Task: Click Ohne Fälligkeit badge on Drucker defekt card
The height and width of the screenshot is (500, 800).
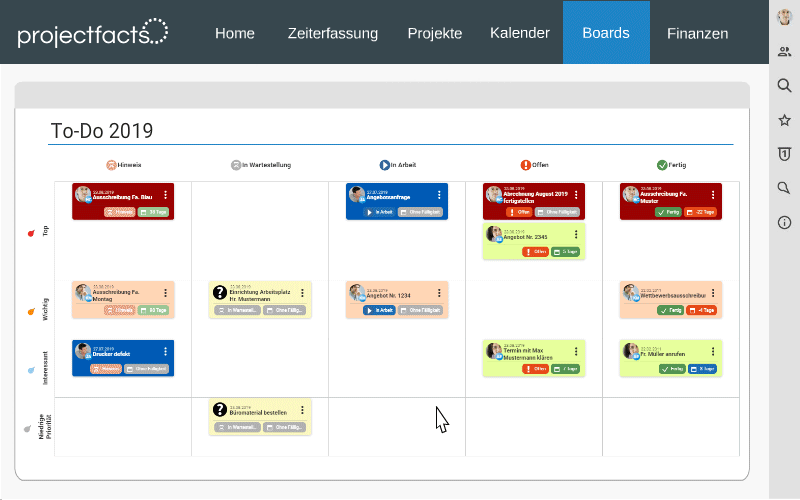Action: click(146, 368)
